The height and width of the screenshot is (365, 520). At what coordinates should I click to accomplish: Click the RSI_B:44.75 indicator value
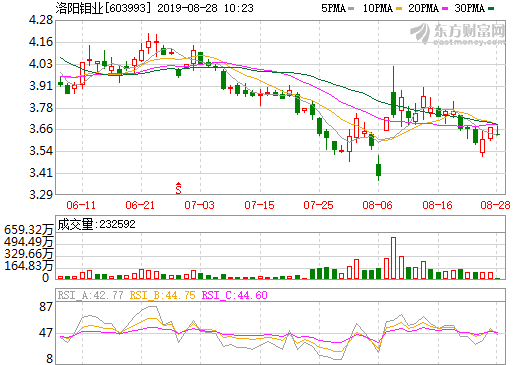tap(162, 295)
